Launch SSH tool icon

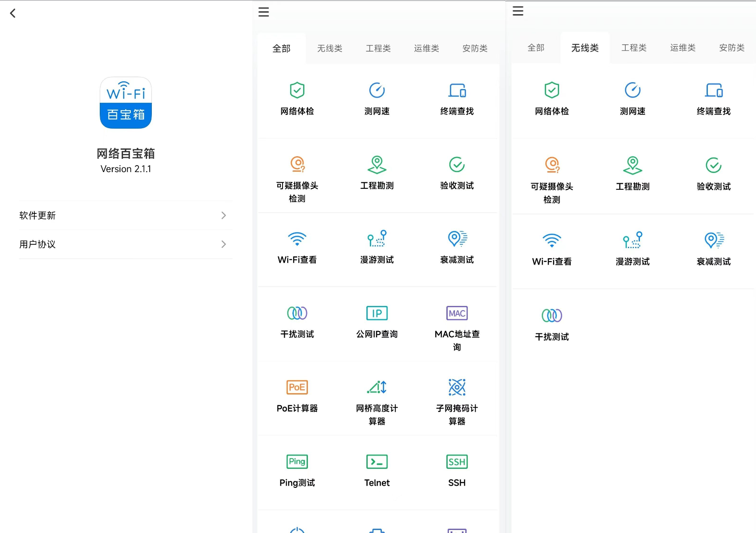tap(457, 462)
